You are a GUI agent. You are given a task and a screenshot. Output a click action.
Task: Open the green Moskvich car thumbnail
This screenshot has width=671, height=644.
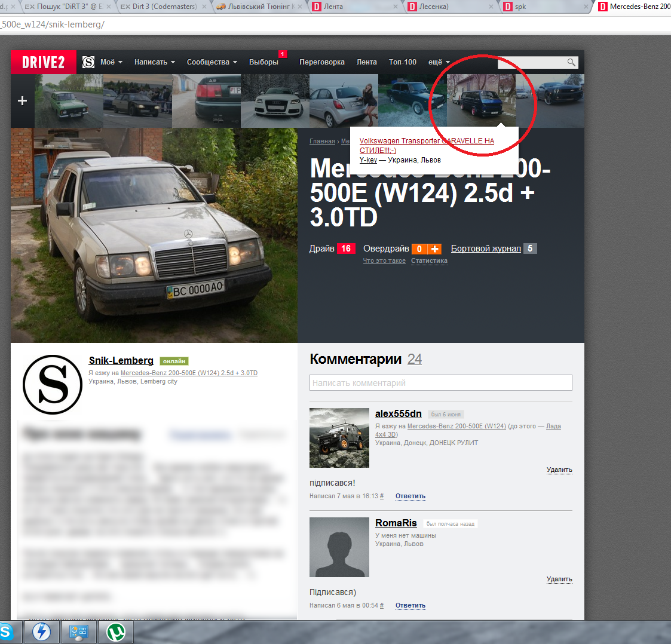(69, 101)
